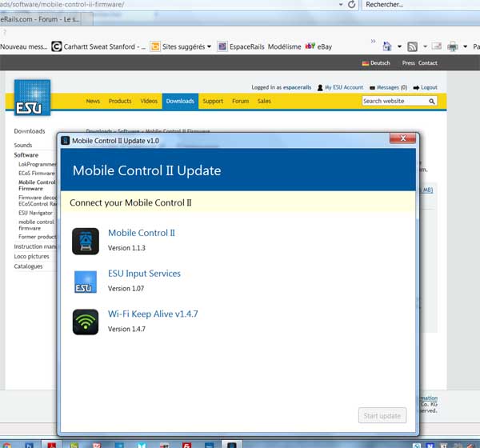Open the Press link
This screenshot has height=448, width=480.
tap(408, 63)
